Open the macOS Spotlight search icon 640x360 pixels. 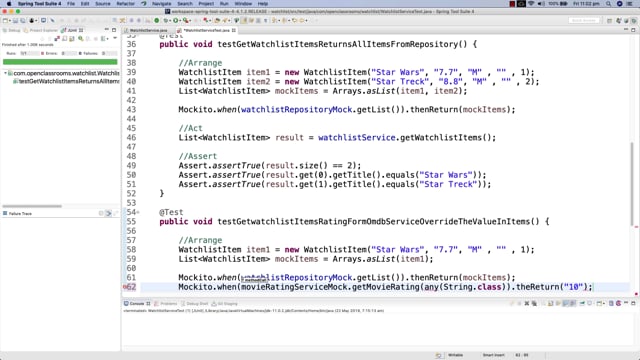click(609, 4)
